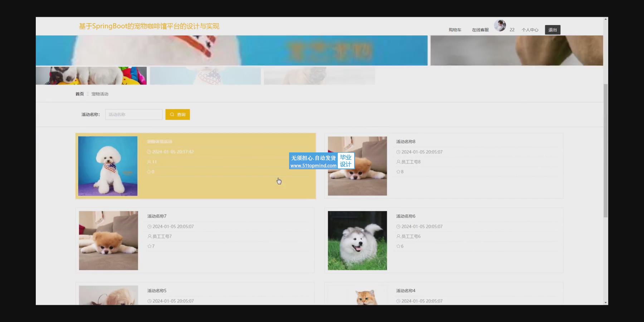The height and width of the screenshot is (322, 644).
Task: Select the faded poodle carousel thumbnail
Action: coord(205,75)
